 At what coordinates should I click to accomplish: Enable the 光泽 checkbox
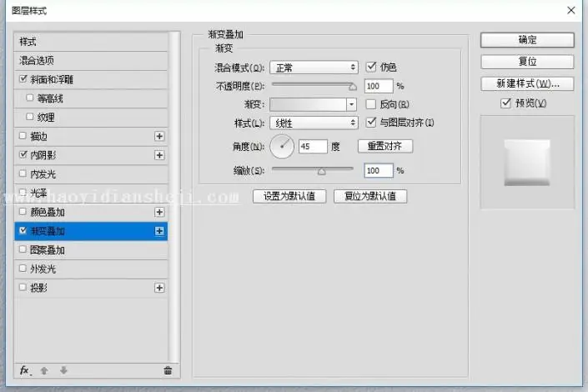pos(23,192)
